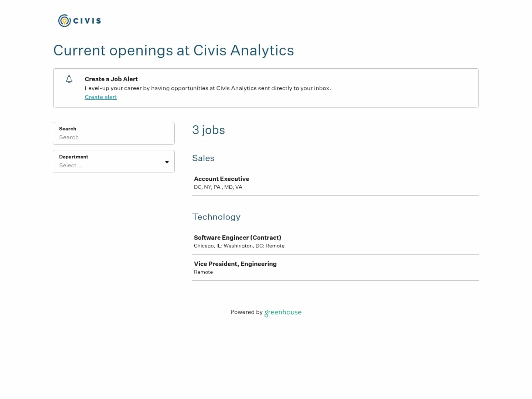Open the Vice President, Engineering posting
This screenshot has height=399, width=532.
(x=335, y=267)
